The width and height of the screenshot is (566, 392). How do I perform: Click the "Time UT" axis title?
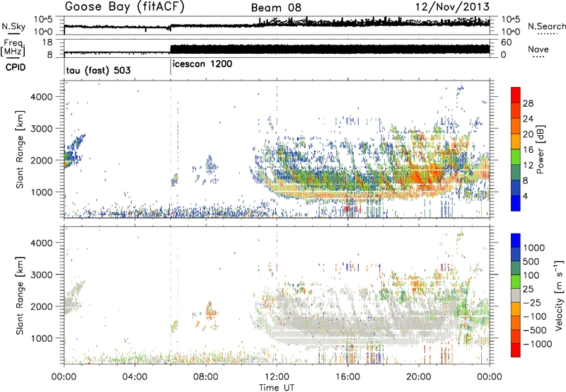[x=277, y=387]
